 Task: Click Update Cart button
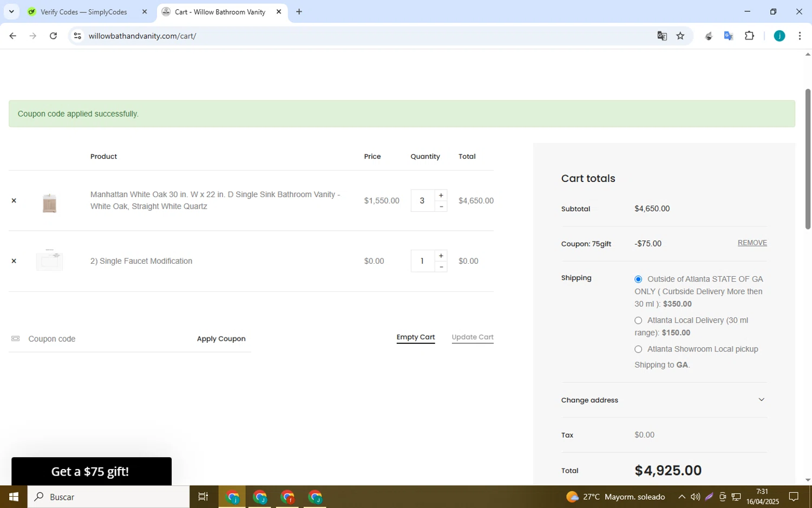pos(473,337)
